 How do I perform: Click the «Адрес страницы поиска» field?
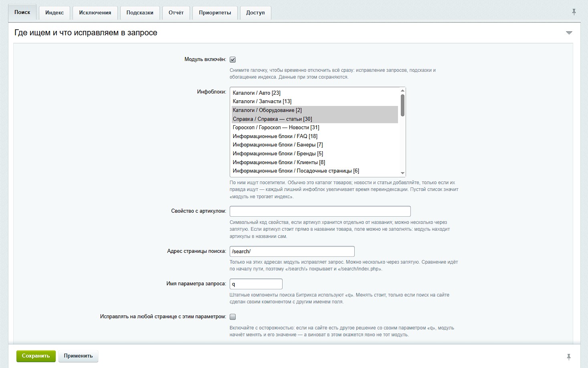292,251
